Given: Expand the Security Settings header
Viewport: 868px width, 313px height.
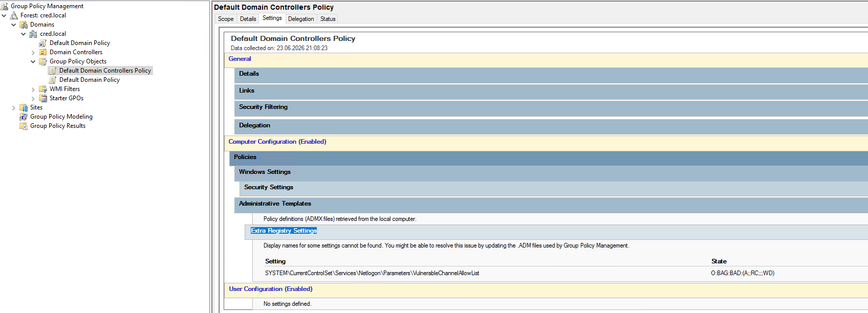Looking at the screenshot, I should coord(554,189).
